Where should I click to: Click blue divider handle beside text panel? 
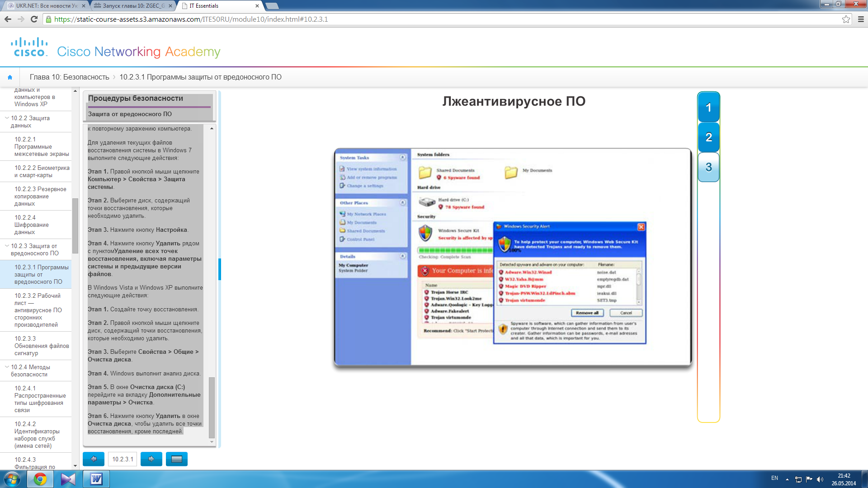tap(220, 269)
